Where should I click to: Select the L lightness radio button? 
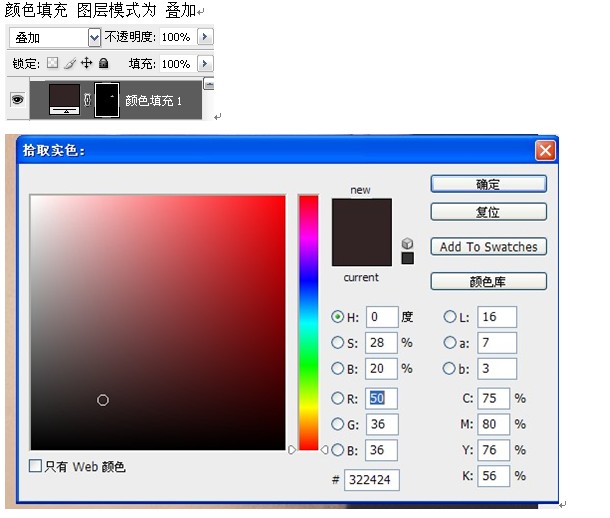pos(450,317)
